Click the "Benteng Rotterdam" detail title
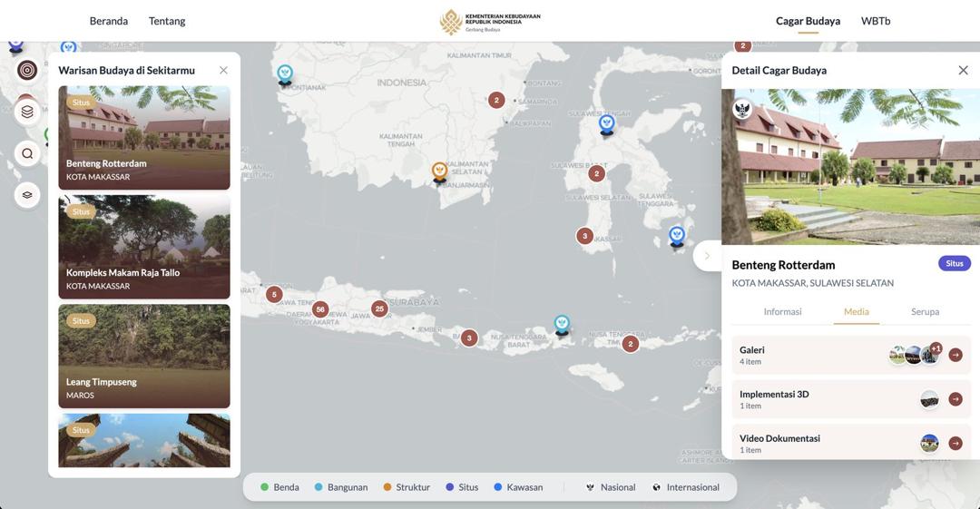Screen dimensions: 980x509 [x=783, y=265]
